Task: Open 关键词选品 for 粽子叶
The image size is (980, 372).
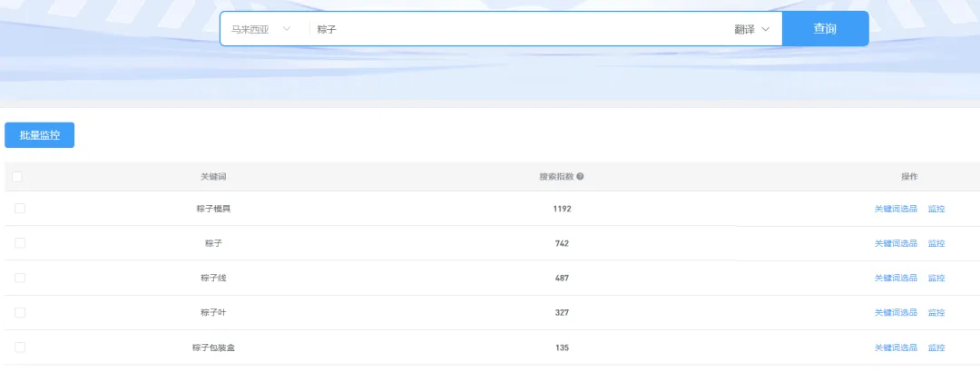Action: (x=896, y=312)
